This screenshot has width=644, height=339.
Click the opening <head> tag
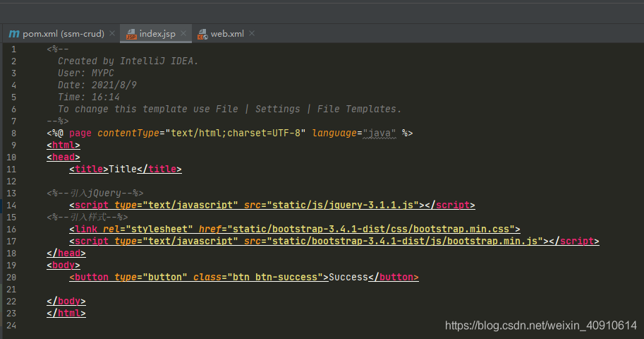point(63,157)
